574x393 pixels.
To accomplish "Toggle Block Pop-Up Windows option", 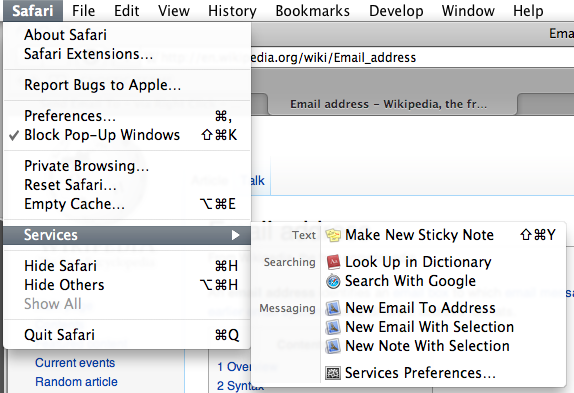I will 127,135.
